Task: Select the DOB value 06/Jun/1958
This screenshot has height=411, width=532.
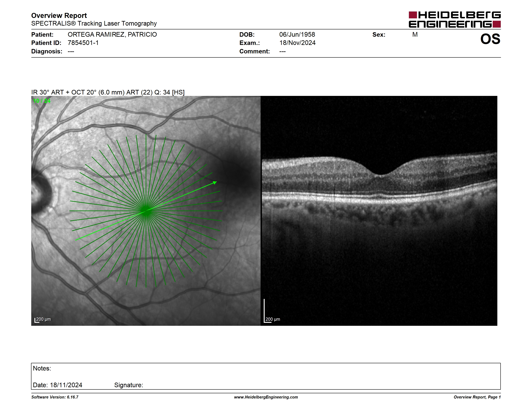Action: 297,35
